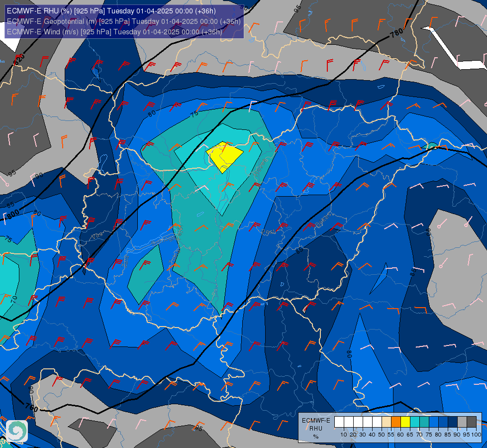The height and width of the screenshot is (448, 487).
Task: Click the legend value '50'
Action: coord(382,435)
